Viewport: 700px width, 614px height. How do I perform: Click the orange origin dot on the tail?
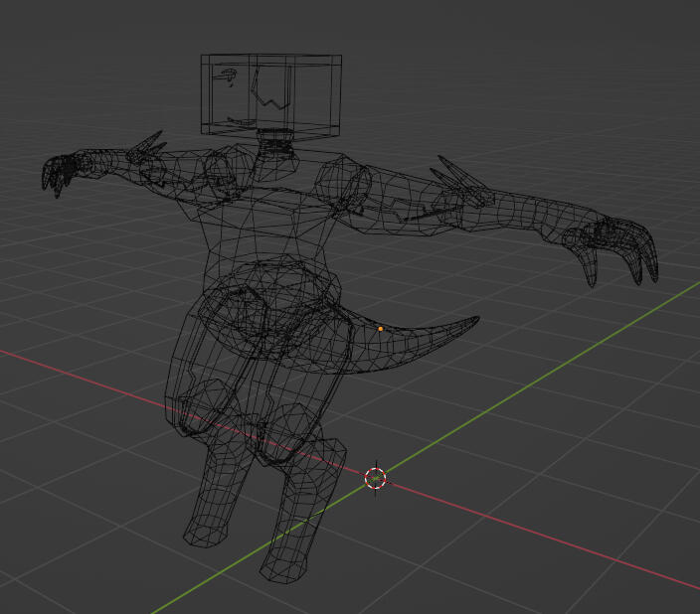pos(381,329)
